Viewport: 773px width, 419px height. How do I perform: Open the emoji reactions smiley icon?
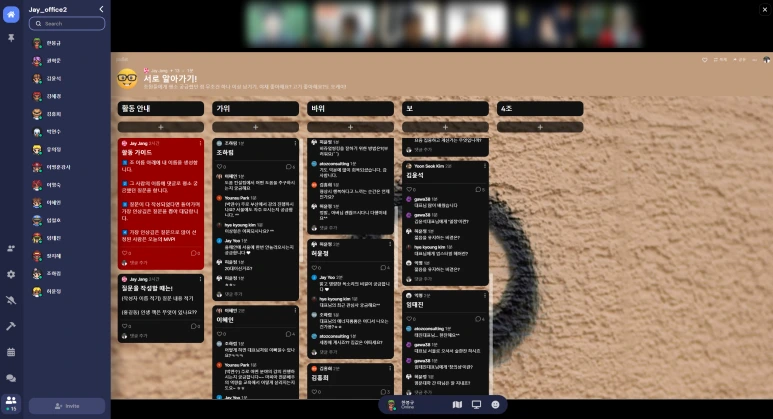pos(495,405)
